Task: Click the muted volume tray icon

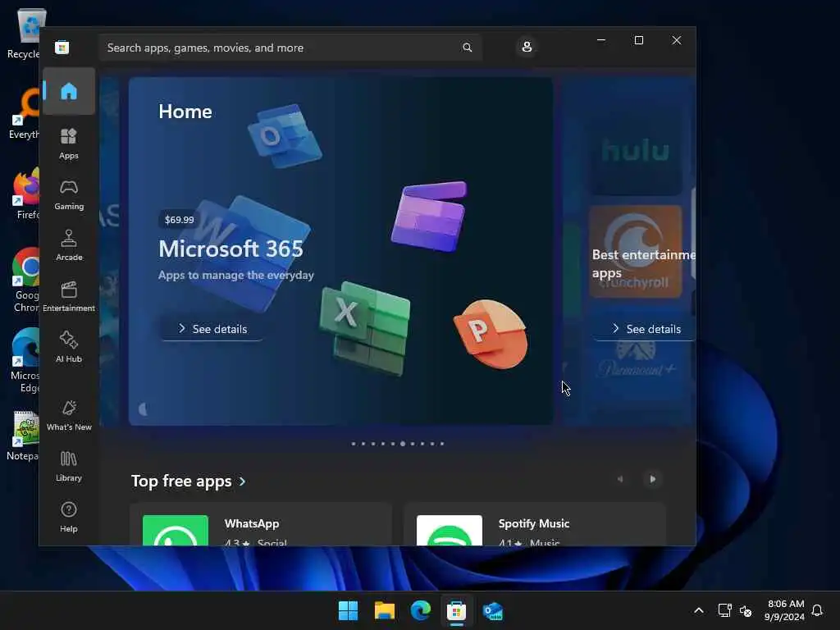Action: pyautogui.click(x=745, y=610)
